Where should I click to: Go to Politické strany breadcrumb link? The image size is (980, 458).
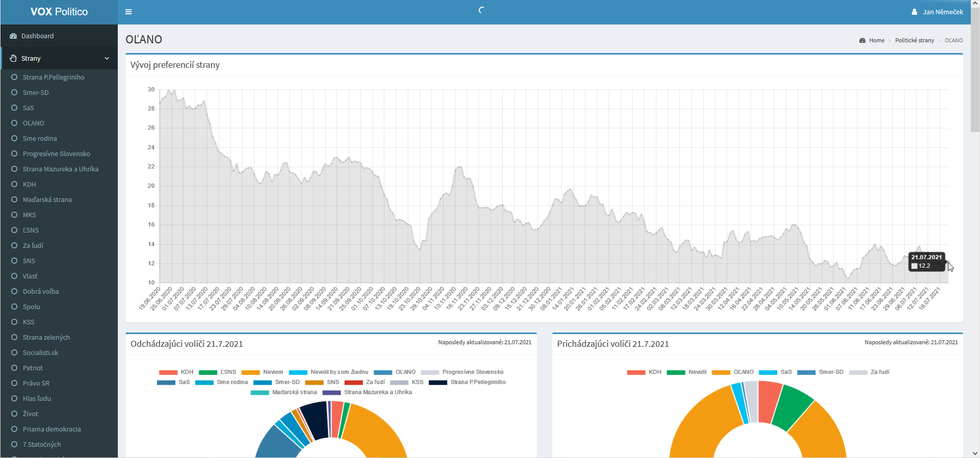914,40
